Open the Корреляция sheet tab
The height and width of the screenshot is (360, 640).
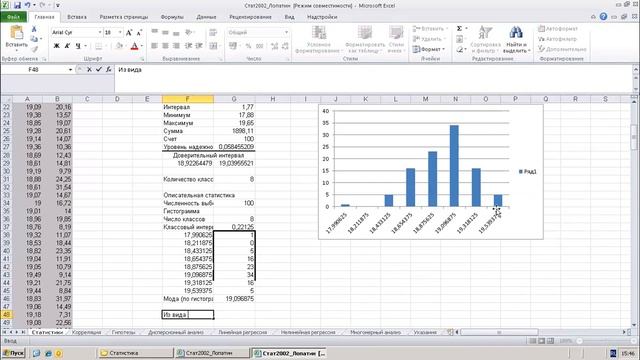86,332
